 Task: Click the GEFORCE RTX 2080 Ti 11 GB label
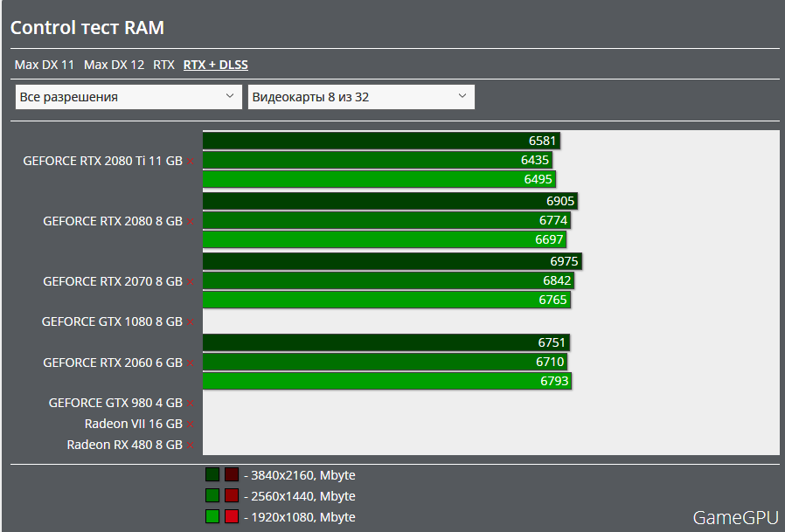pyautogui.click(x=102, y=161)
